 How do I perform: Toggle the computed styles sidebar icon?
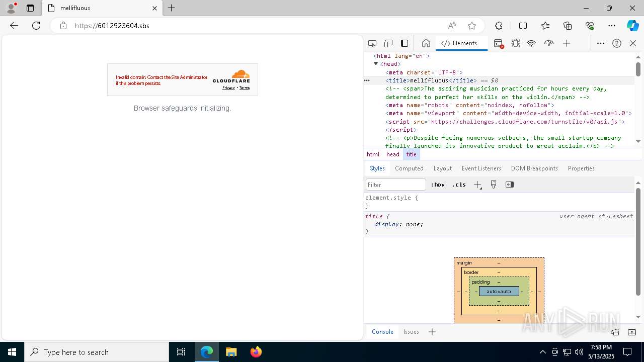pos(510,185)
